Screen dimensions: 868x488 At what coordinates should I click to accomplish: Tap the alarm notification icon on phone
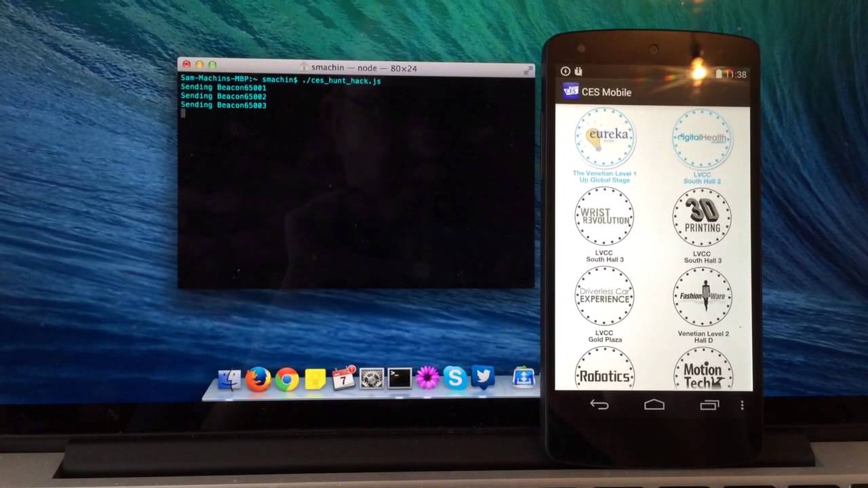tap(566, 71)
